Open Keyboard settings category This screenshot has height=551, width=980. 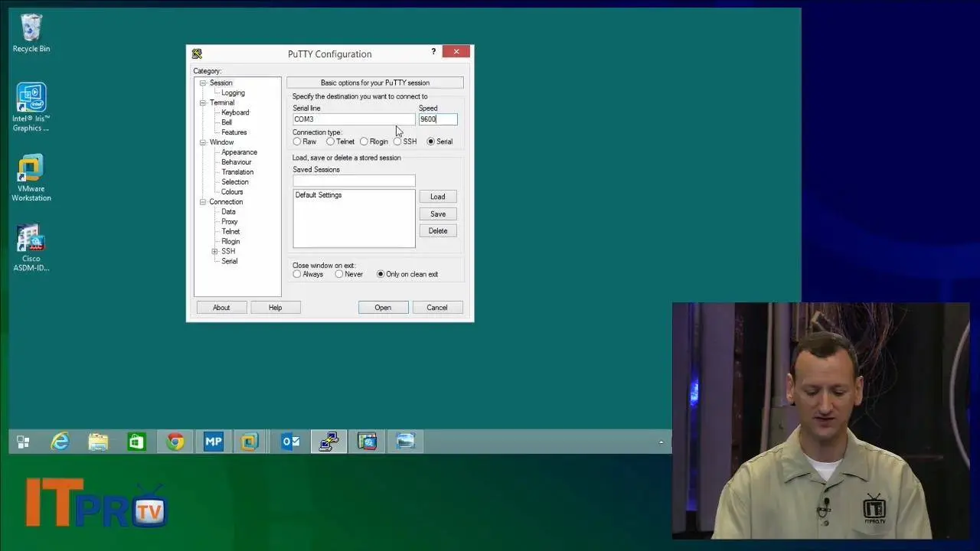pyautogui.click(x=235, y=112)
